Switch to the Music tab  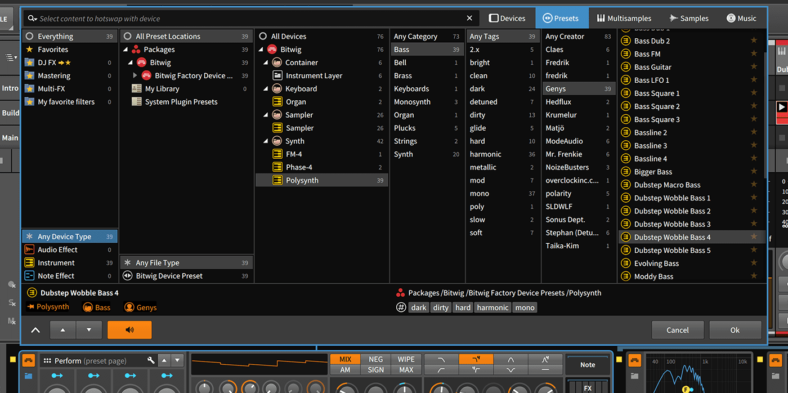tap(741, 18)
